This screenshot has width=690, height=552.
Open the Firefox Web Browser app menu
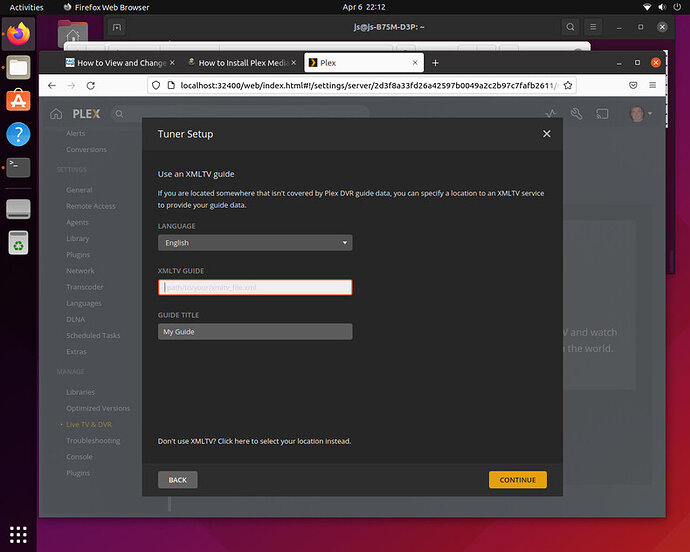(106, 7)
